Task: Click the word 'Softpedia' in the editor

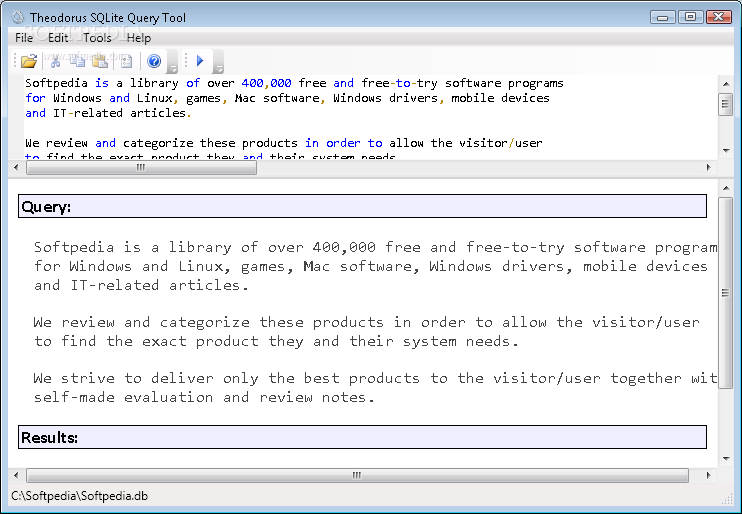Action: point(56,83)
